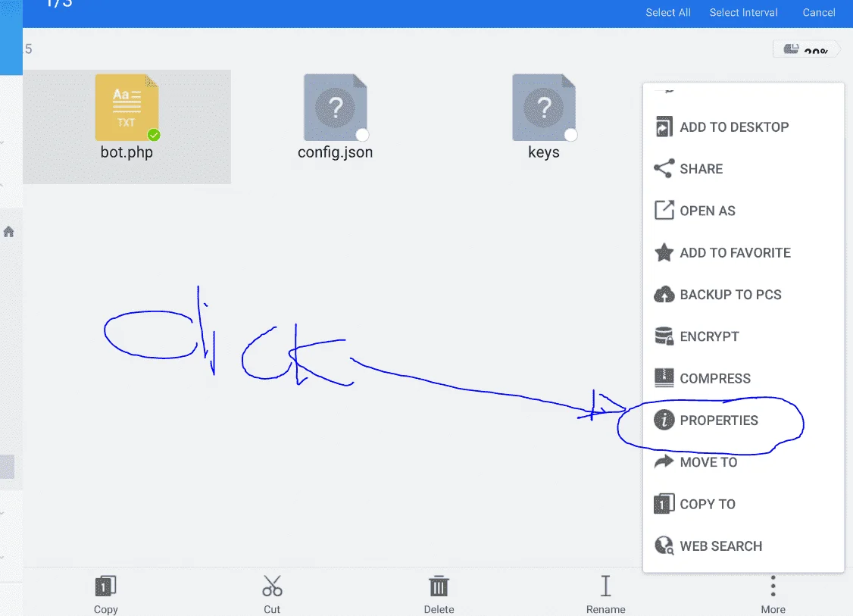Click the Add to Desktop shortcut icon

(x=664, y=127)
